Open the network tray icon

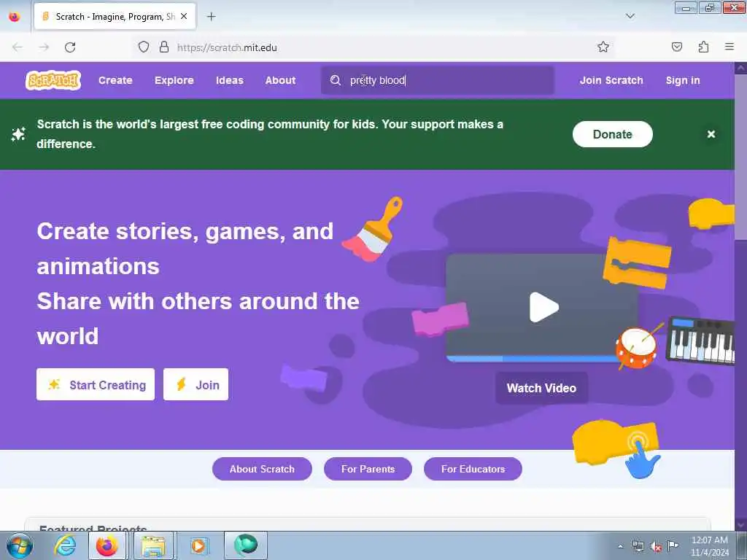pos(638,546)
